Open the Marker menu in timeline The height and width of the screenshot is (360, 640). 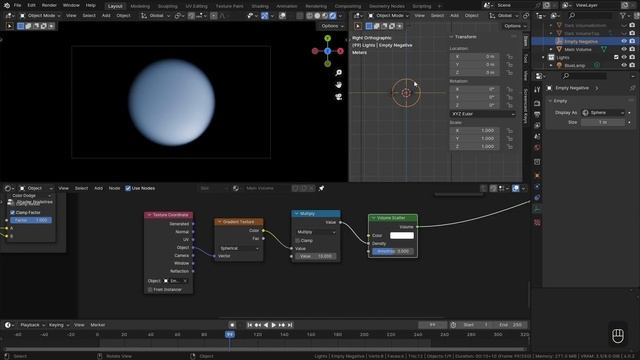tap(98, 325)
